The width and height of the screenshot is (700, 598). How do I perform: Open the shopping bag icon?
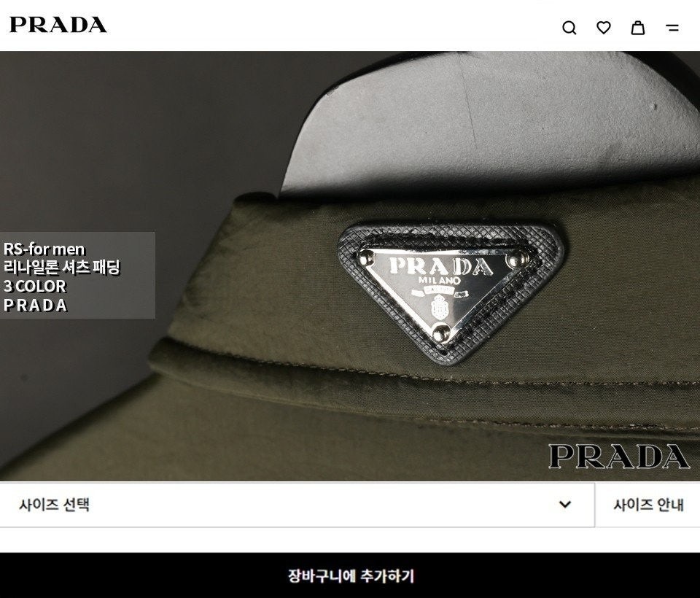coord(637,28)
